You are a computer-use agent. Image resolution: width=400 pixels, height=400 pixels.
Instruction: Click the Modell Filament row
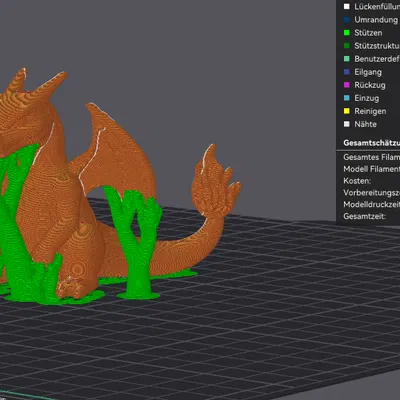click(x=372, y=169)
